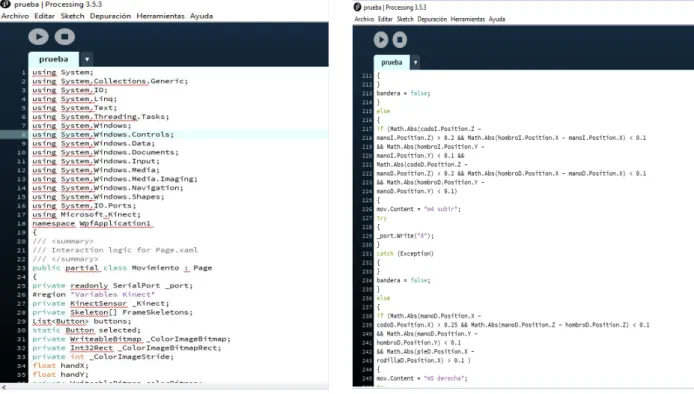This screenshot has height=394, width=694.
Task: Place the cursor on the '_port.Write("8");' line
Action: click(405, 236)
